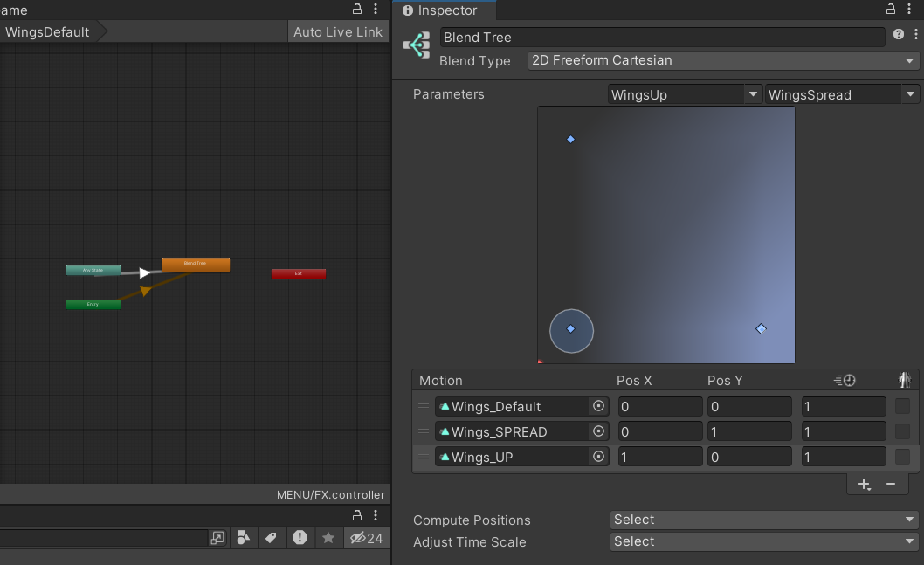The image size is (924, 565).
Task: Click the Blend Tree asset icon
Action: point(417,45)
